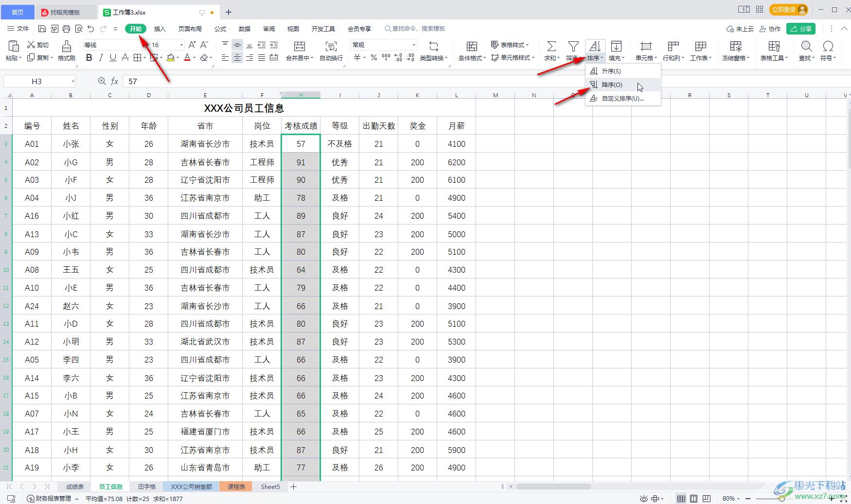Open the File (文件) menu button

18,29
